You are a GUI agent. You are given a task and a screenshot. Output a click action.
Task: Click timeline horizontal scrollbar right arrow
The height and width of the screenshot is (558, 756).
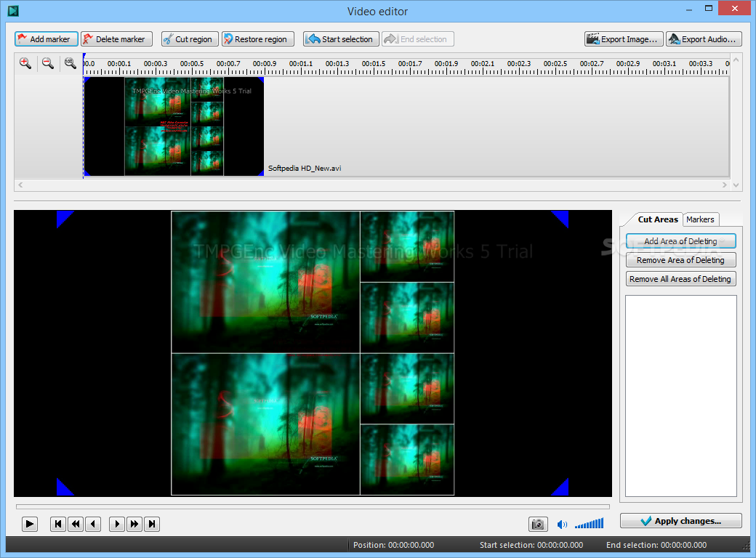pyautogui.click(x=725, y=185)
